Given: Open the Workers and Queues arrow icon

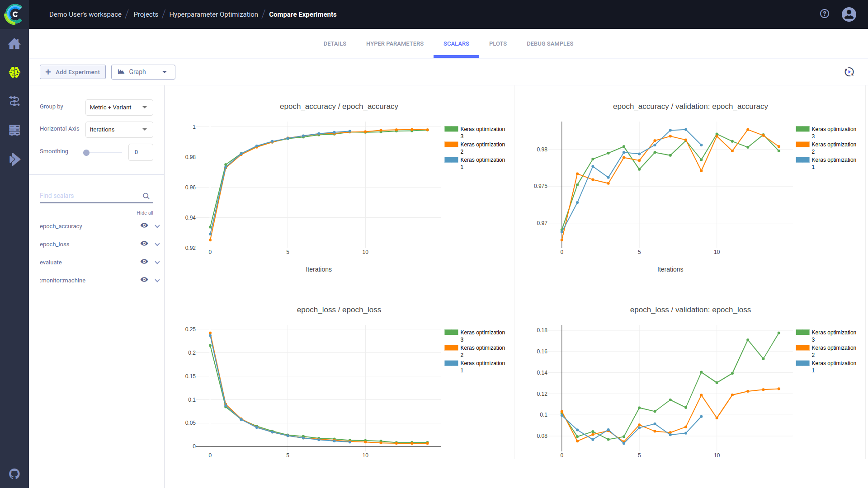Looking at the screenshot, I should click(14, 159).
